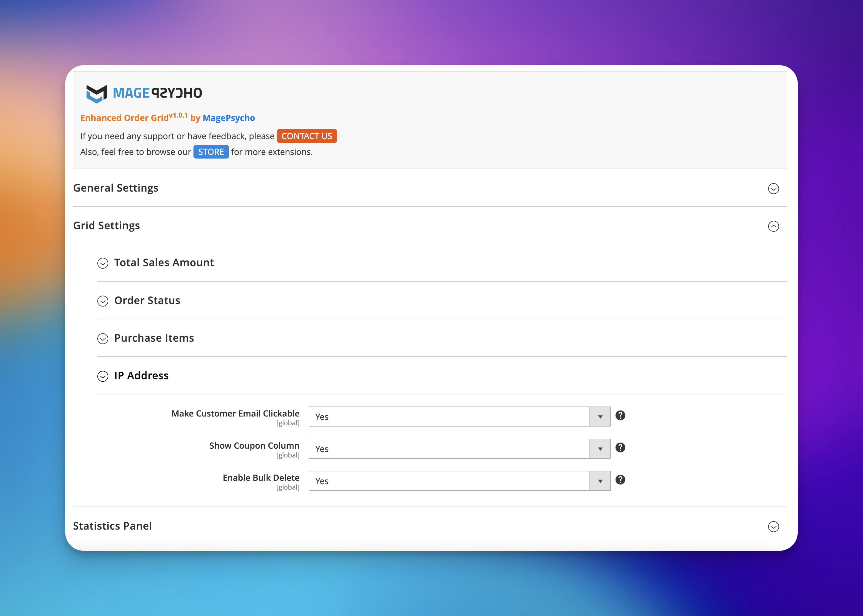Show help for Show Coupon Column
This screenshot has width=863, height=616.
(x=620, y=447)
